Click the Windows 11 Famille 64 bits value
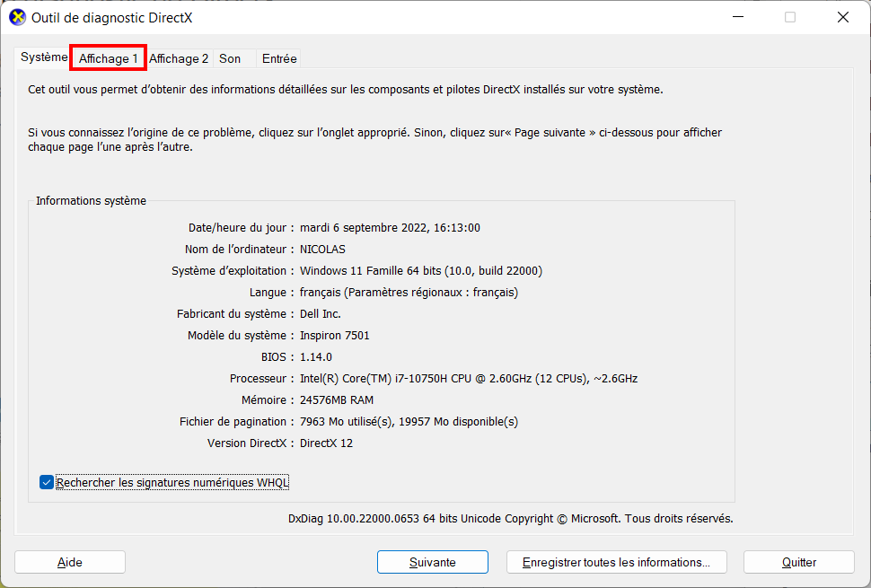The image size is (871, 588). 421,271
